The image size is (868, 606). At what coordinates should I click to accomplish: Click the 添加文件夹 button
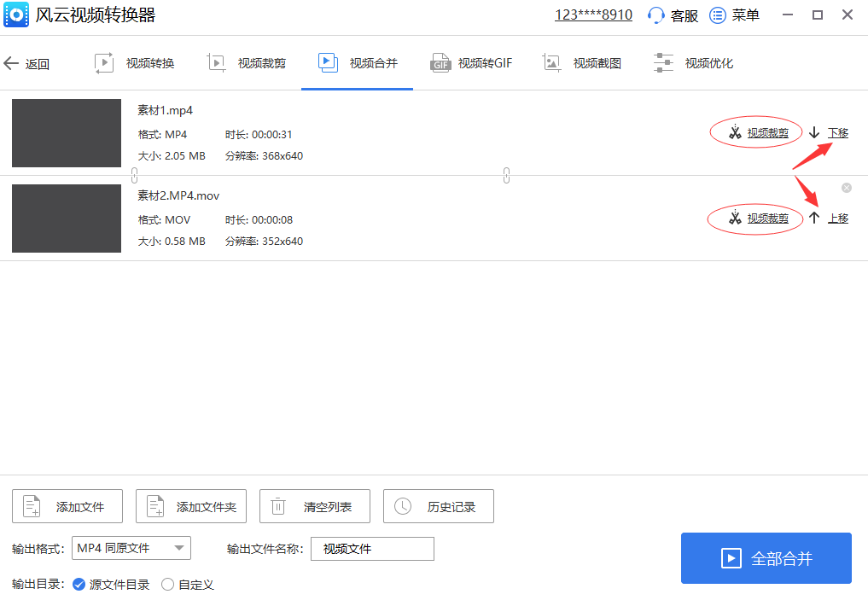point(191,506)
